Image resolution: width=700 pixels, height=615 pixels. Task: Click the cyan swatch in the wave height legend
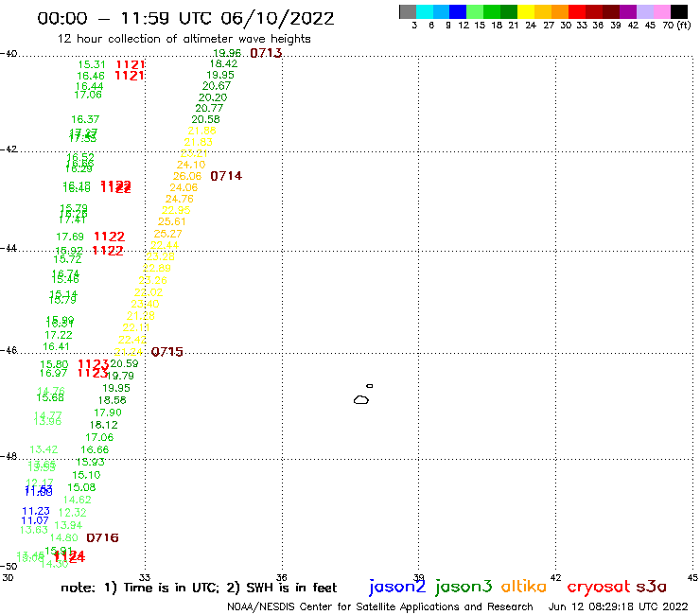click(x=425, y=11)
